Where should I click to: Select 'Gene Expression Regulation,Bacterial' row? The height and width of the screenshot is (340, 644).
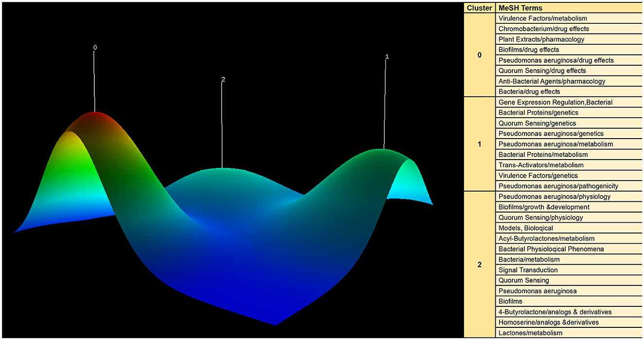point(569,102)
